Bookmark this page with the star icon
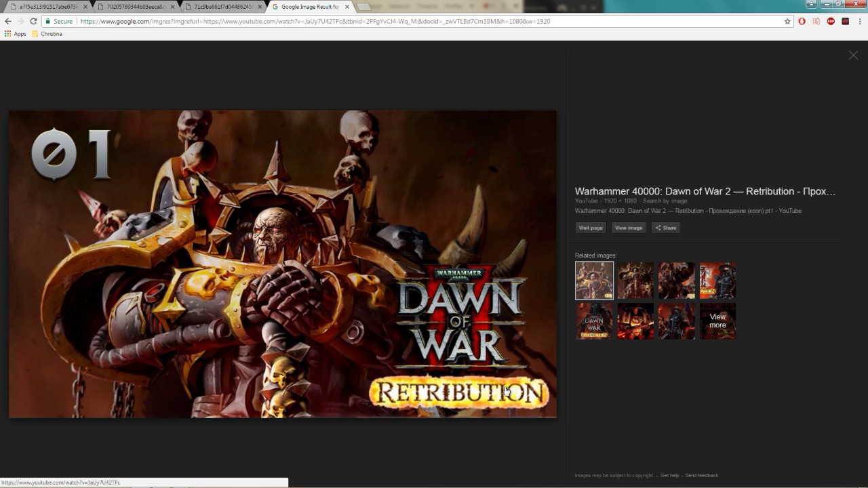This screenshot has width=868, height=488. [787, 22]
